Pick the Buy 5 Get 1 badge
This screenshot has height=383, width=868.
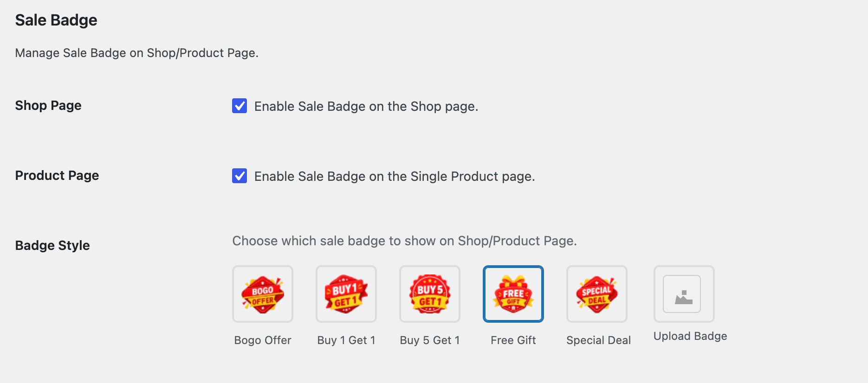tap(430, 294)
